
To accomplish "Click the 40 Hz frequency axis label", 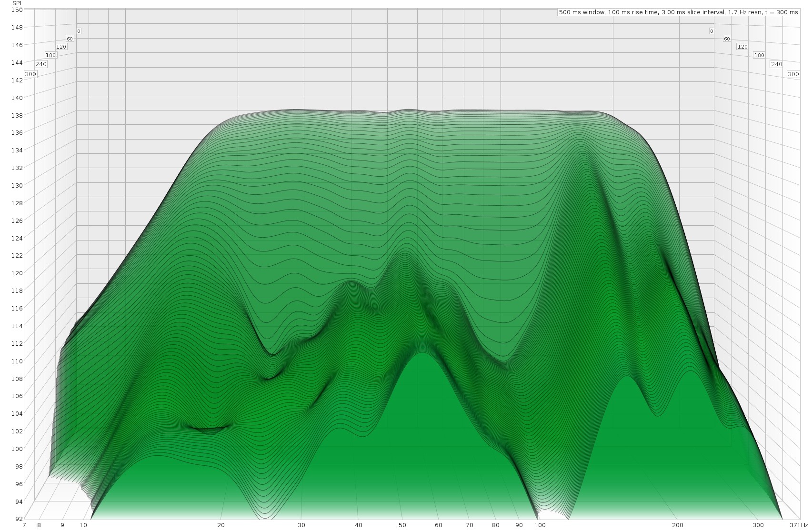I will pos(358,525).
